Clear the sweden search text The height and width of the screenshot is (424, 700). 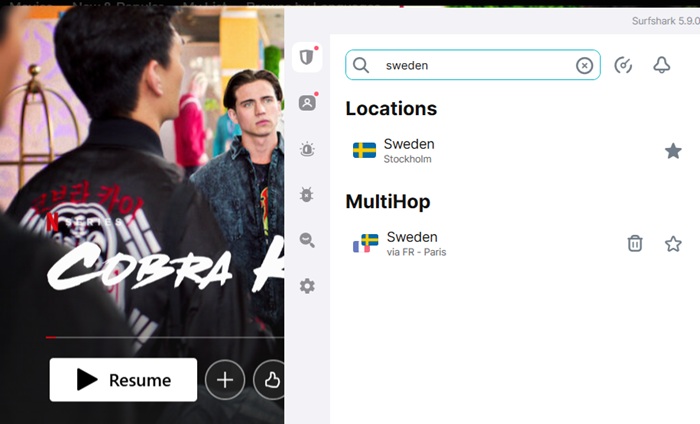click(x=584, y=66)
